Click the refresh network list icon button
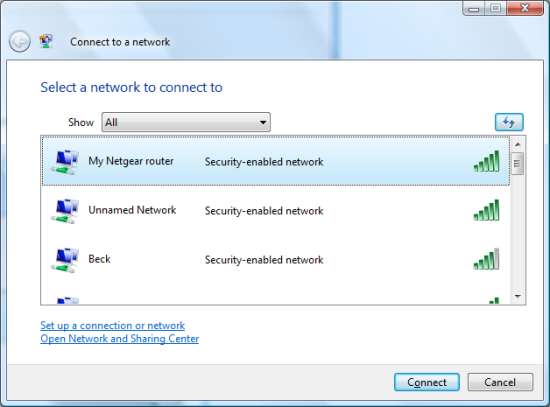Image resolution: width=550 pixels, height=407 pixels. pos(509,122)
